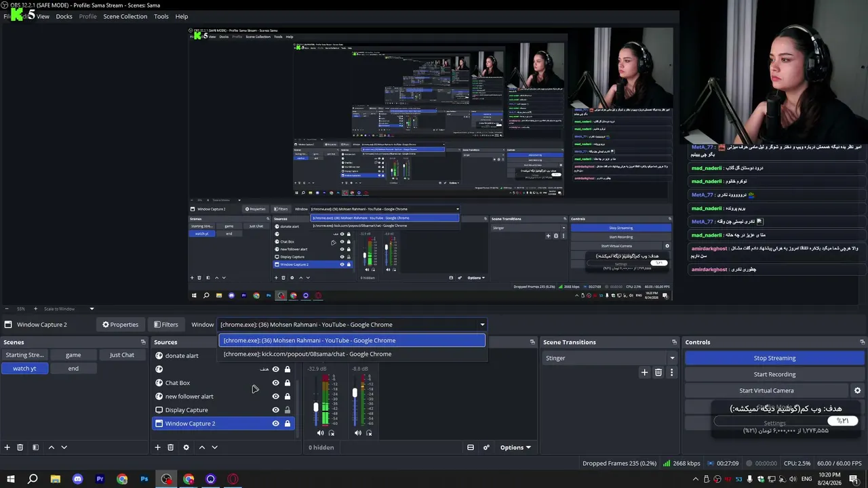Click Start Virtual Camera
This screenshot has height=488, width=868.
(x=766, y=390)
